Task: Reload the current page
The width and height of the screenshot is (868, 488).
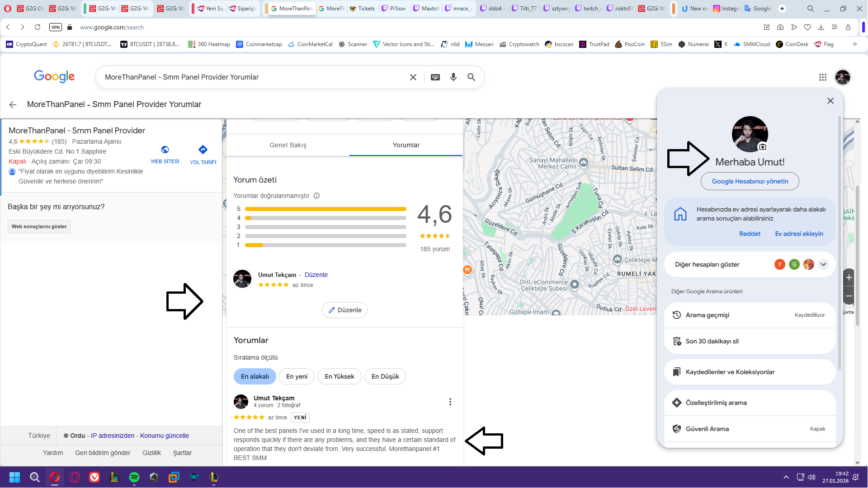Action: click(38, 27)
